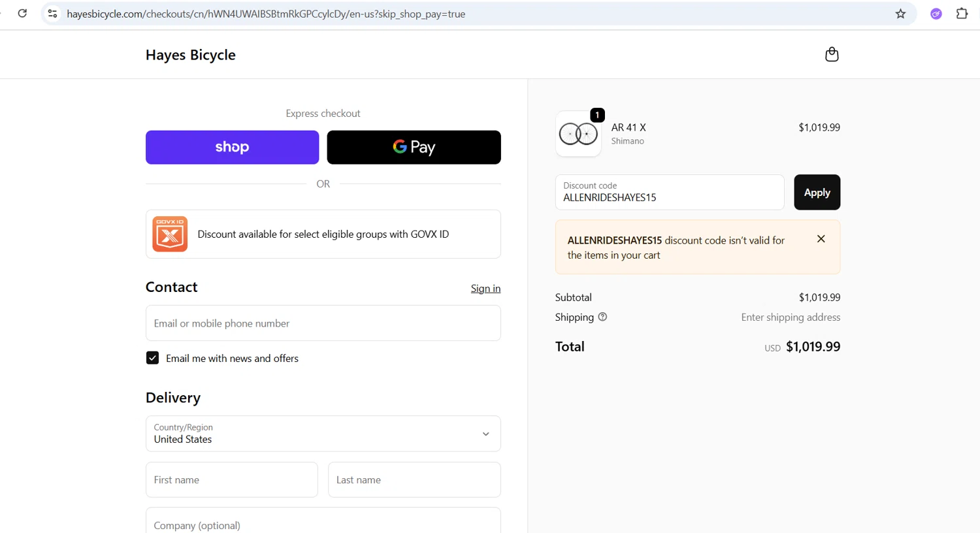Image resolution: width=980 pixels, height=533 pixels.
Task: Go to Hayes Bicycle store home
Action: [x=190, y=55]
